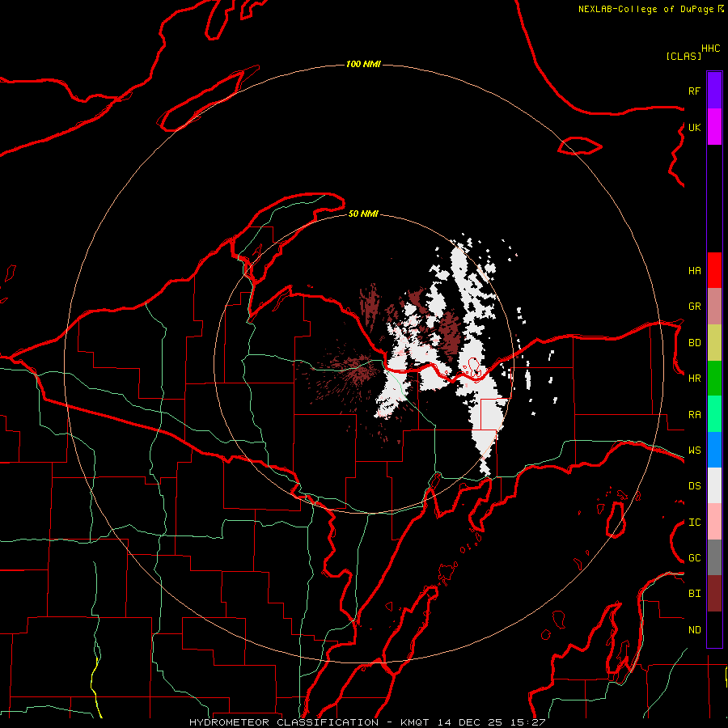The width and height of the screenshot is (728, 728).
Task: Click the "IC" legend label
Action: click(x=694, y=523)
